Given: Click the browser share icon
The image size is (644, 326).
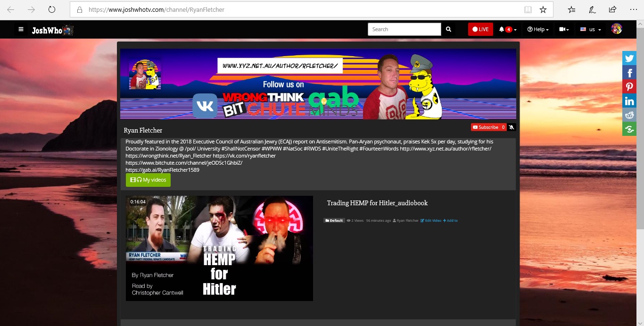Looking at the screenshot, I should point(612,9).
